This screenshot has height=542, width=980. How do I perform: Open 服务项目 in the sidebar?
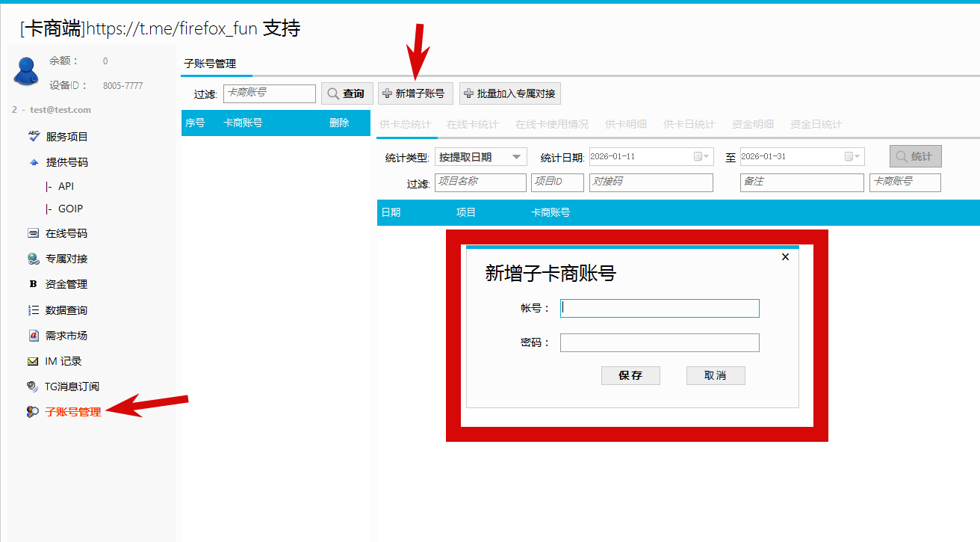coord(67,137)
